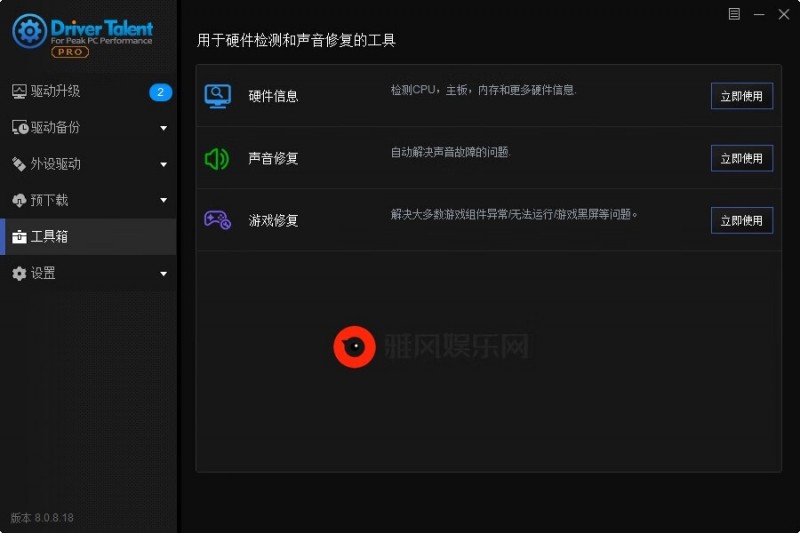Click the 外设驱动 plug icon in sidebar

(19, 164)
